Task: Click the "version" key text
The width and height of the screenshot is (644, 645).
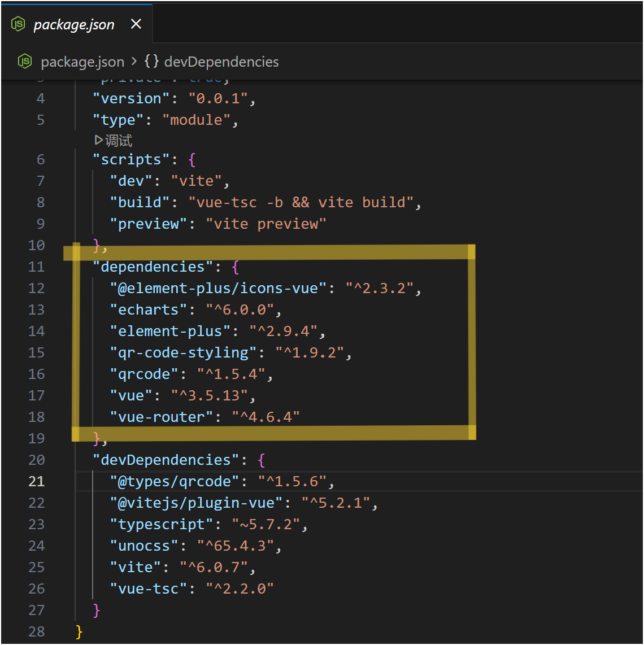Action: (x=131, y=99)
